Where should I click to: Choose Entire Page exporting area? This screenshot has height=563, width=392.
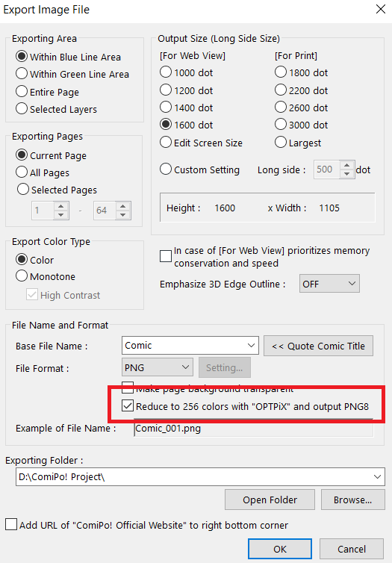22,91
